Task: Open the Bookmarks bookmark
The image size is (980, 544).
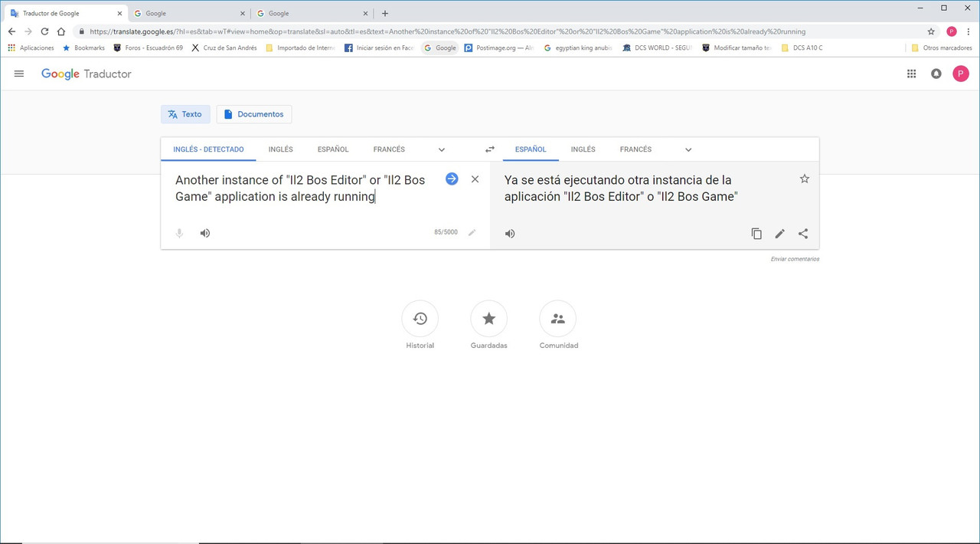Action: point(83,48)
